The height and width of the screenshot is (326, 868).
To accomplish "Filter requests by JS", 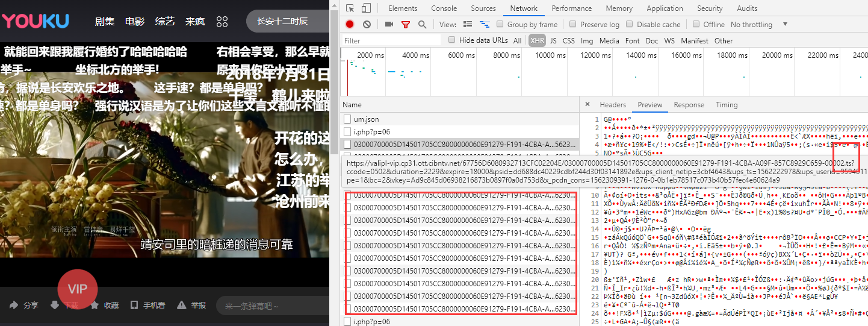I will (x=553, y=41).
